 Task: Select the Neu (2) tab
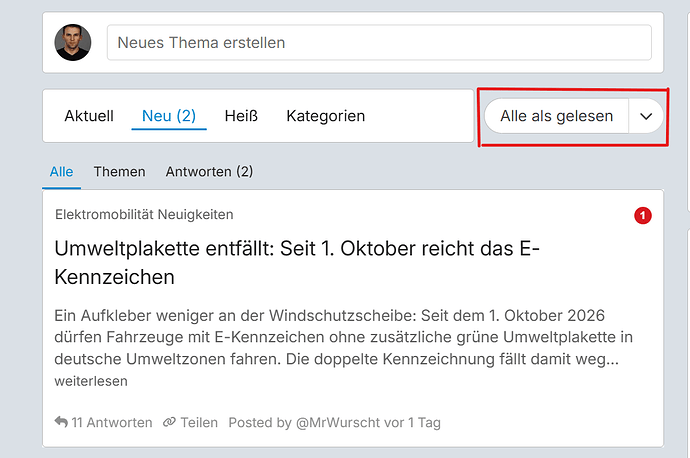pyautogui.click(x=169, y=116)
